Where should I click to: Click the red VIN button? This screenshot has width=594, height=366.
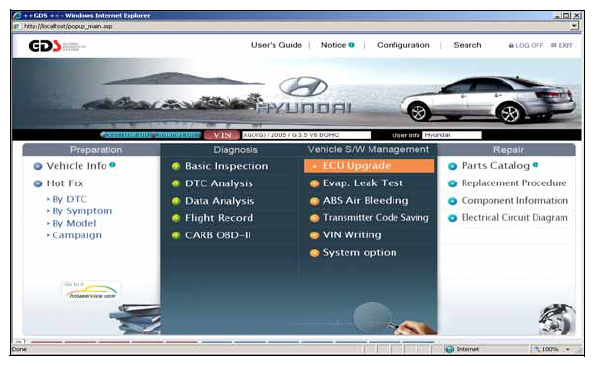pos(222,135)
